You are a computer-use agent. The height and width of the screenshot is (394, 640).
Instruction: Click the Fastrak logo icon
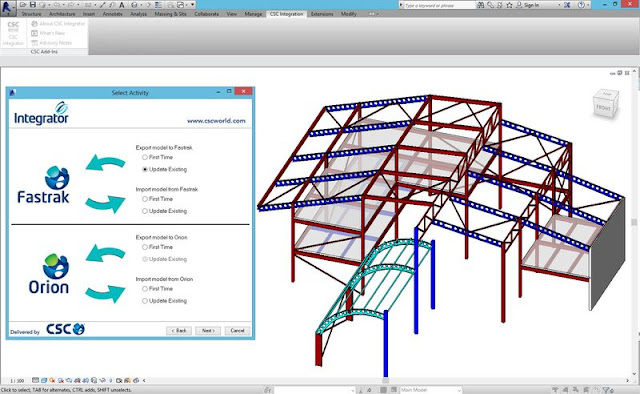click(x=57, y=177)
